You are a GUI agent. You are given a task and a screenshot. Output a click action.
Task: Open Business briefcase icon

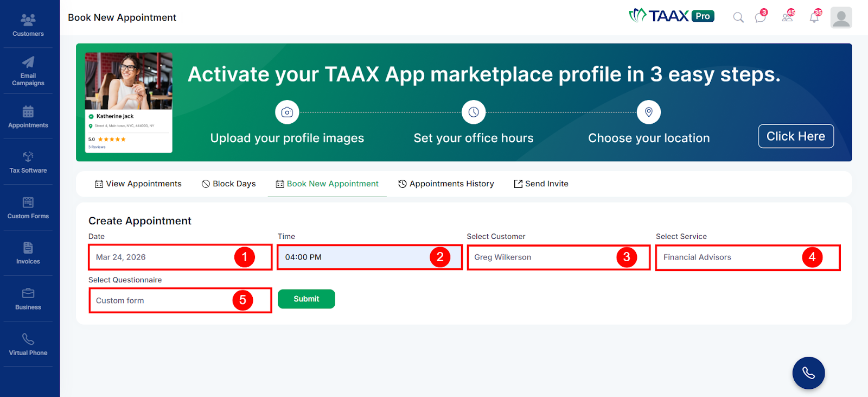(x=28, y=293)
